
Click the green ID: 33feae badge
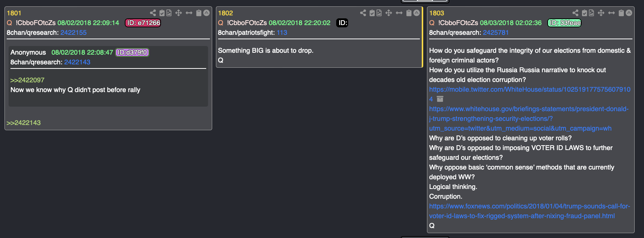click(x=564, y=23)
